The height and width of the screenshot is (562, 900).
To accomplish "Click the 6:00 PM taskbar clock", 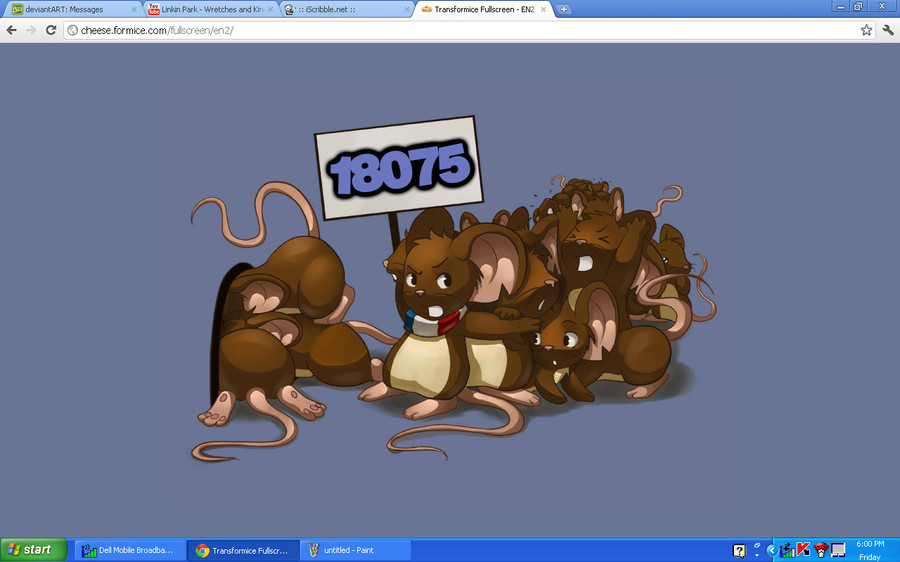I will pos(870,544).
